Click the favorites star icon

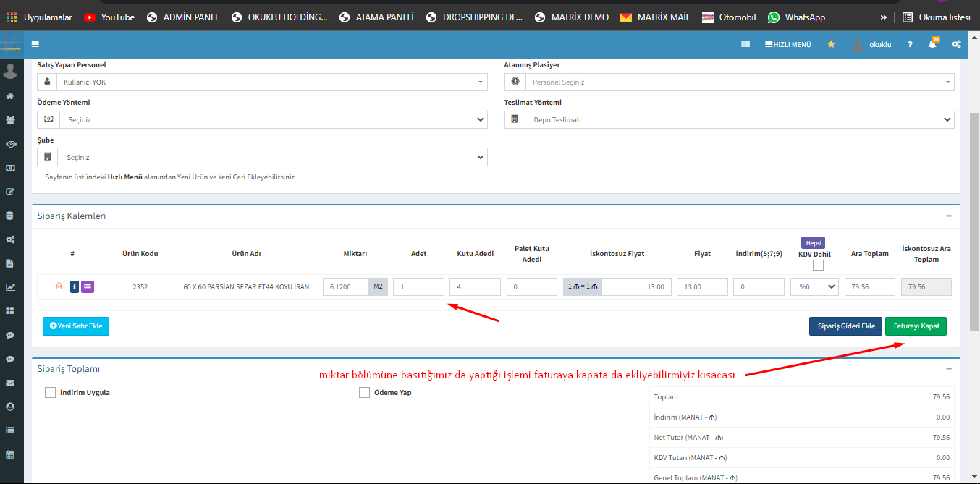pos(831,44)
